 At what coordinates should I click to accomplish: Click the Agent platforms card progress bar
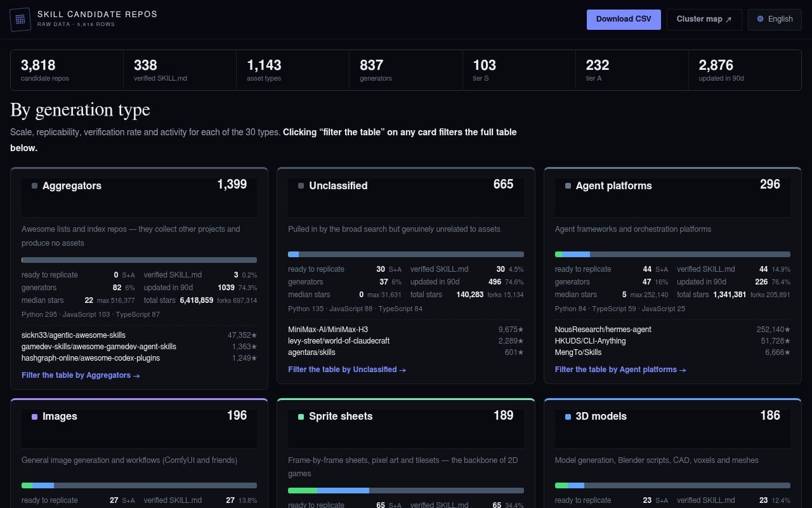(x=672, y=254)
